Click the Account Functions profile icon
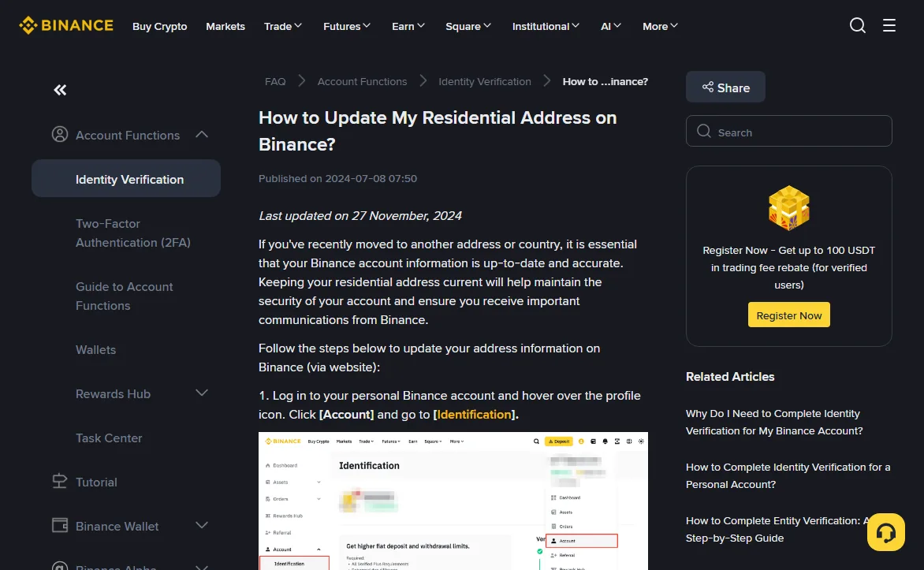This screenshot has height=570, width=924. 59,134
